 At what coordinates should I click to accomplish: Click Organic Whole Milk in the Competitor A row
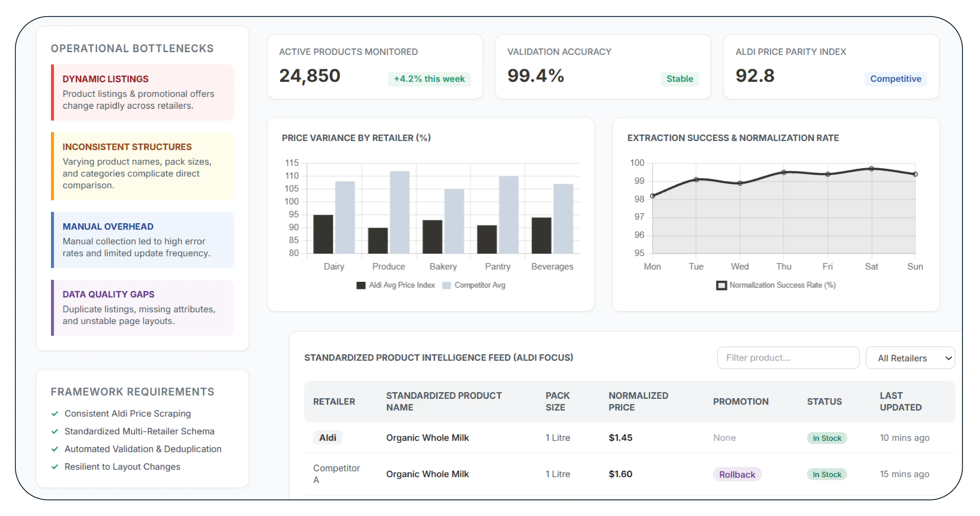(x=427, y=474)
